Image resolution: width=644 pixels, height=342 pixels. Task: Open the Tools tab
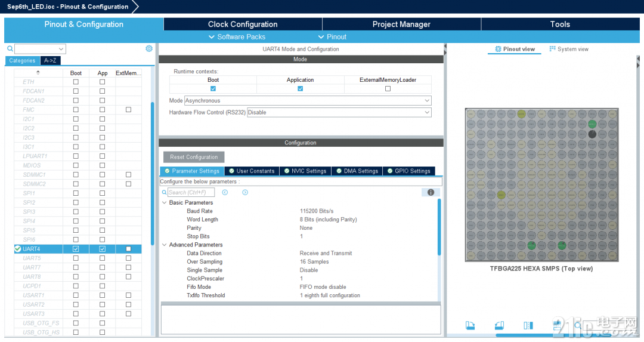click(x=560, y=24)
